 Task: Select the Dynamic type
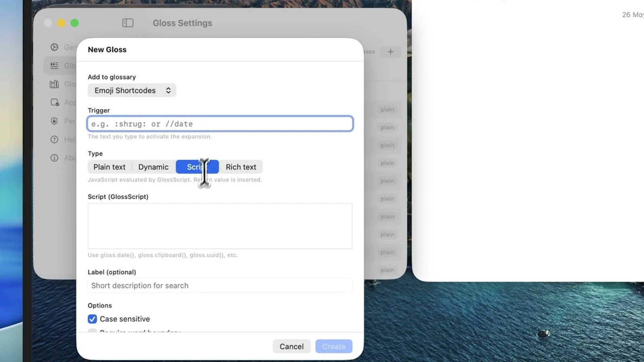[x=153, y=167]
